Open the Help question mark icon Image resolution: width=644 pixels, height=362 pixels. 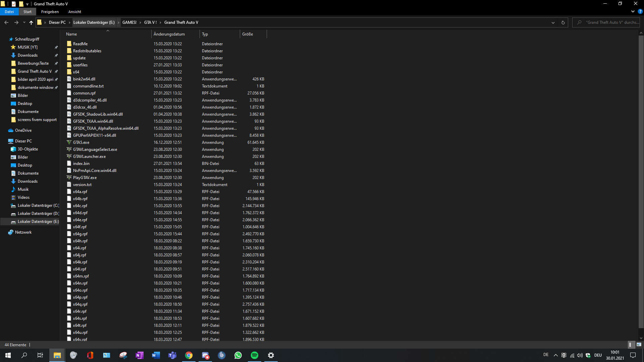[640, 11]
